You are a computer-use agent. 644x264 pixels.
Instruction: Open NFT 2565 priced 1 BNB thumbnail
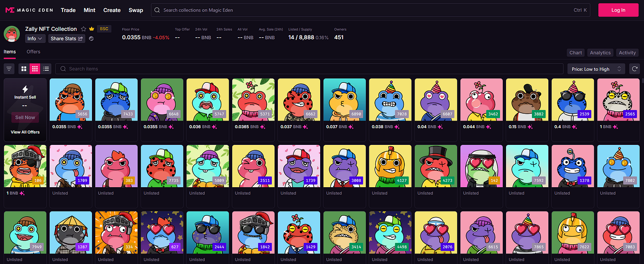pos(619,100)
